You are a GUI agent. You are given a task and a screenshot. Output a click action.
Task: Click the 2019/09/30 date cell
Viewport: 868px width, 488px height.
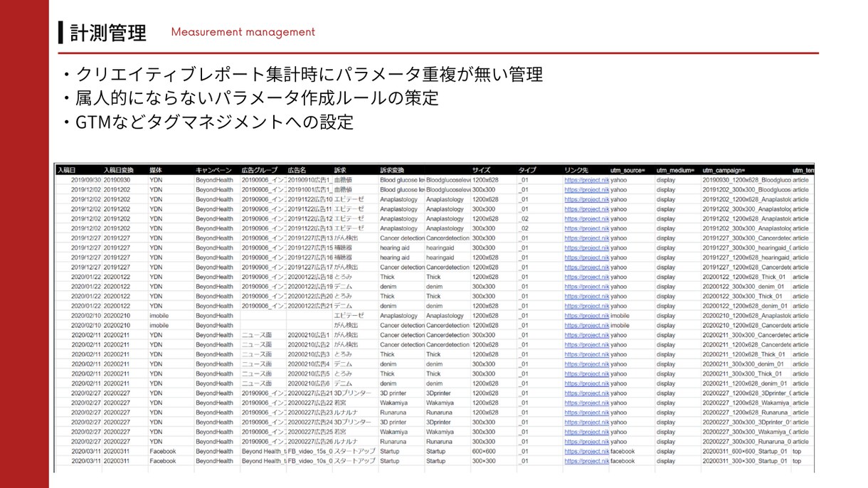(86, 181)
